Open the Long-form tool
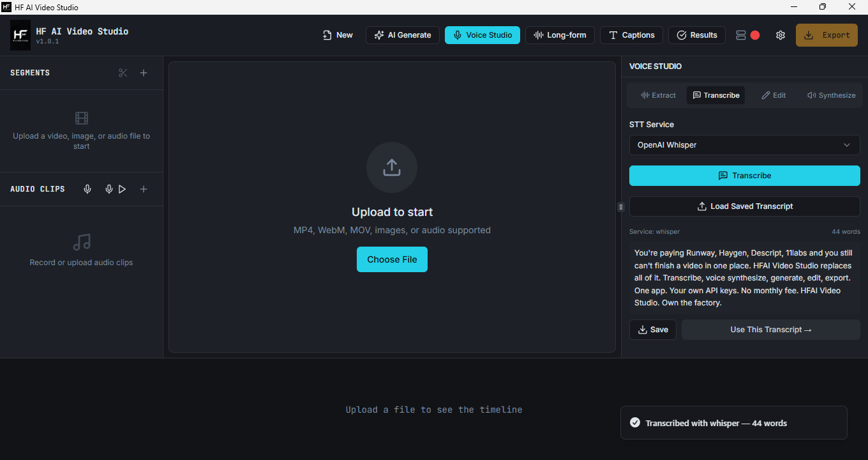Viewport: 868px width, 460px height. pos(560,35)
